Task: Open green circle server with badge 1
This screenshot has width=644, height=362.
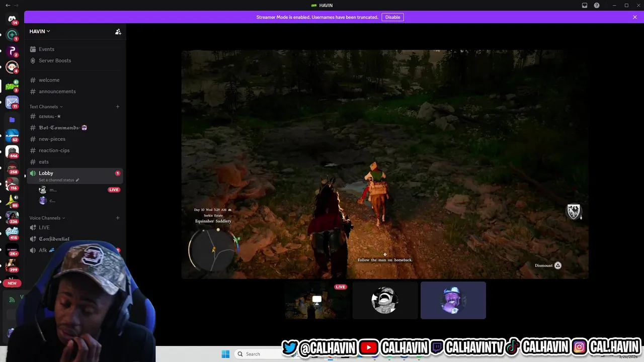Action: (x=12, y=35)
